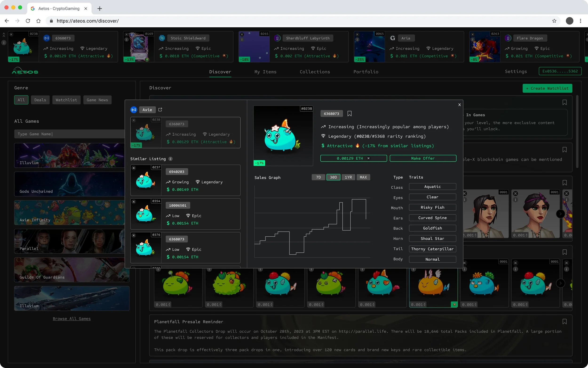Close the Axie detail popup

click(x=459, y=105)
